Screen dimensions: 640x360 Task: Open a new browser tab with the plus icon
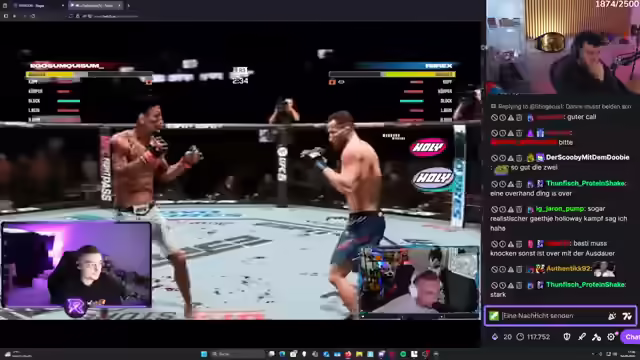point(129,5)
